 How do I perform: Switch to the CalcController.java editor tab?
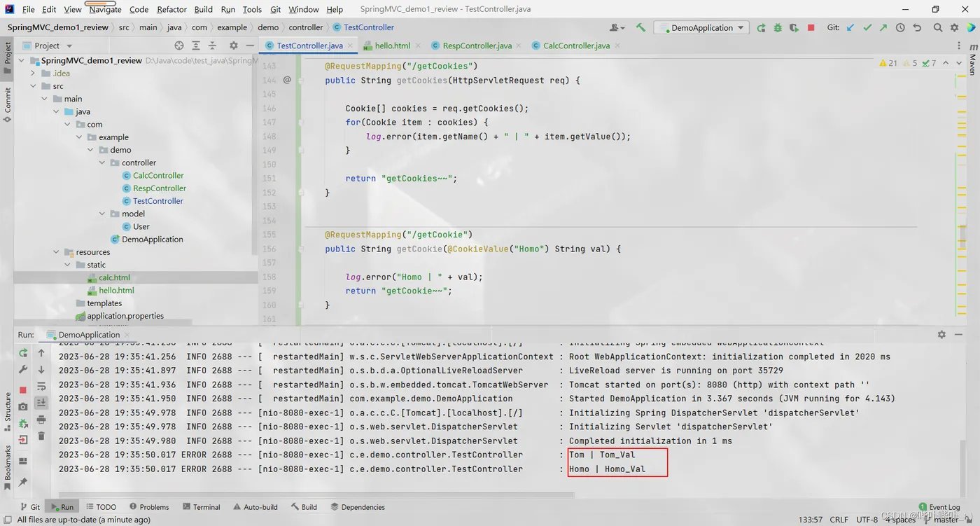[576, 46]
